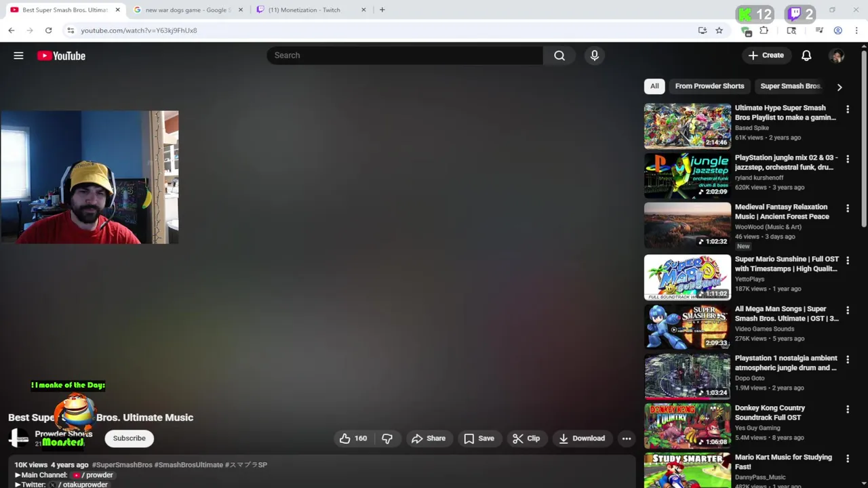Open a new browser tab
The height and width of the screenshot is (488, 868).
[x=382, y=9]
